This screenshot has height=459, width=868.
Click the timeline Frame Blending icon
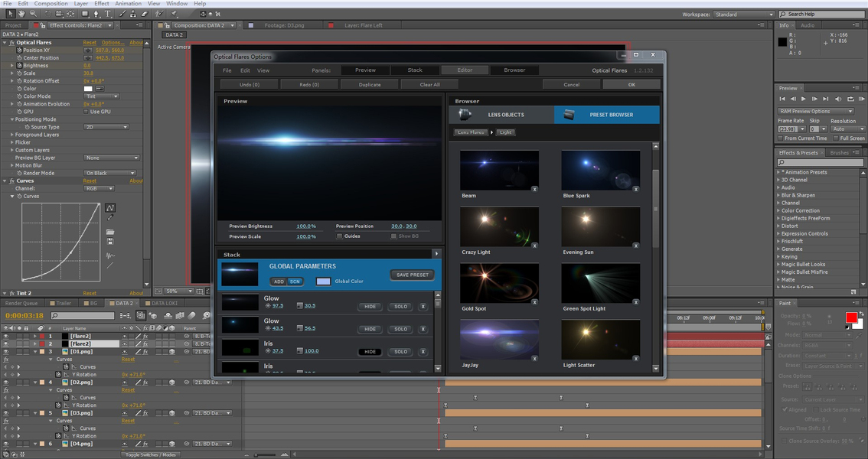click(180, 315)
